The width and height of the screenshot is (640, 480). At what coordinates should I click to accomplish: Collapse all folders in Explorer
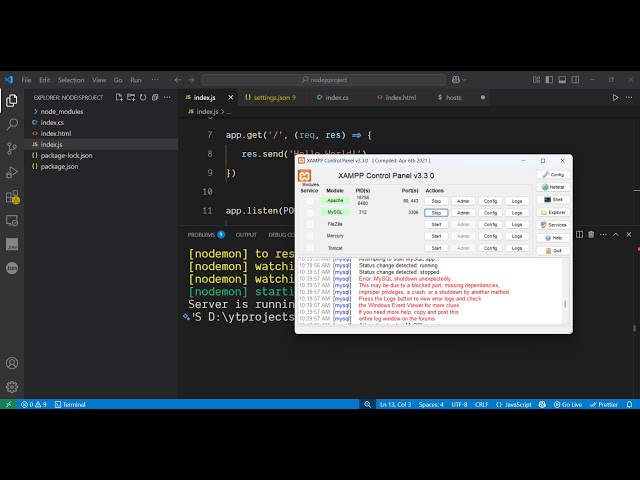pos(155,98)
